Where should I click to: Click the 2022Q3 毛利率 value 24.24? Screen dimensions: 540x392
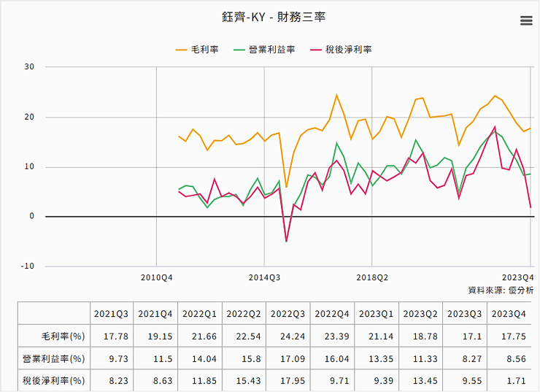pos(288,337)
